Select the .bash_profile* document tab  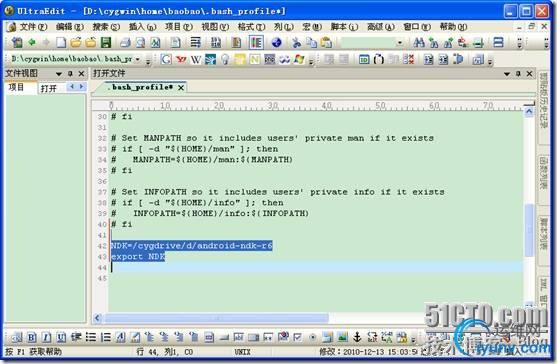pyautogui.click(x=140, y=87)
